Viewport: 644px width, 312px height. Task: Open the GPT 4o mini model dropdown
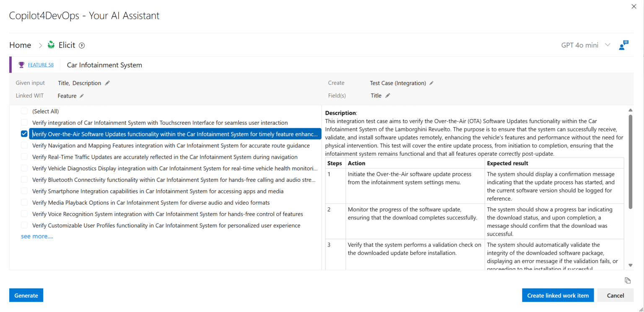[608, 45]
